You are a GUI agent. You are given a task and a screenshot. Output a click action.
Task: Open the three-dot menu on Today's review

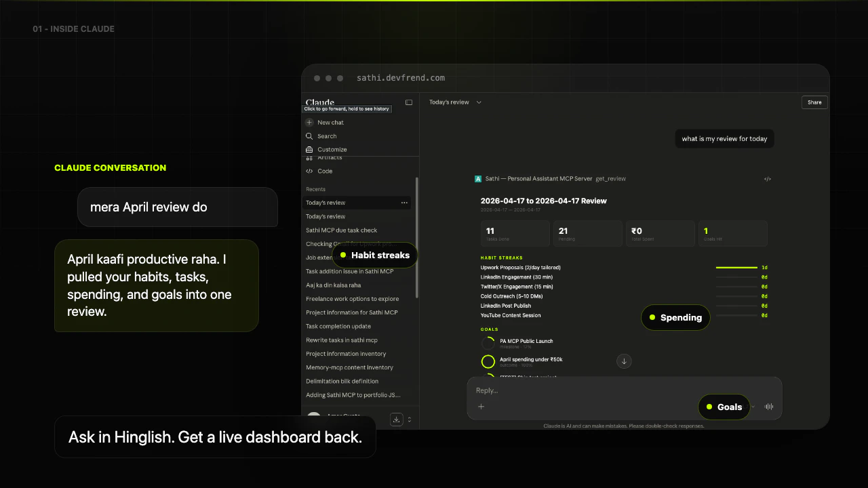click(x=404, y=203)
